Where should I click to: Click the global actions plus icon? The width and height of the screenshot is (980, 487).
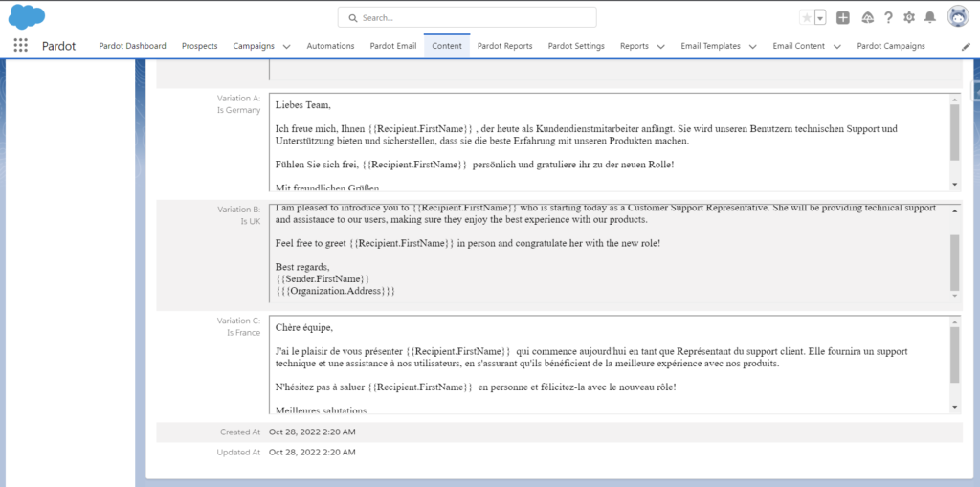coord(843,18)
